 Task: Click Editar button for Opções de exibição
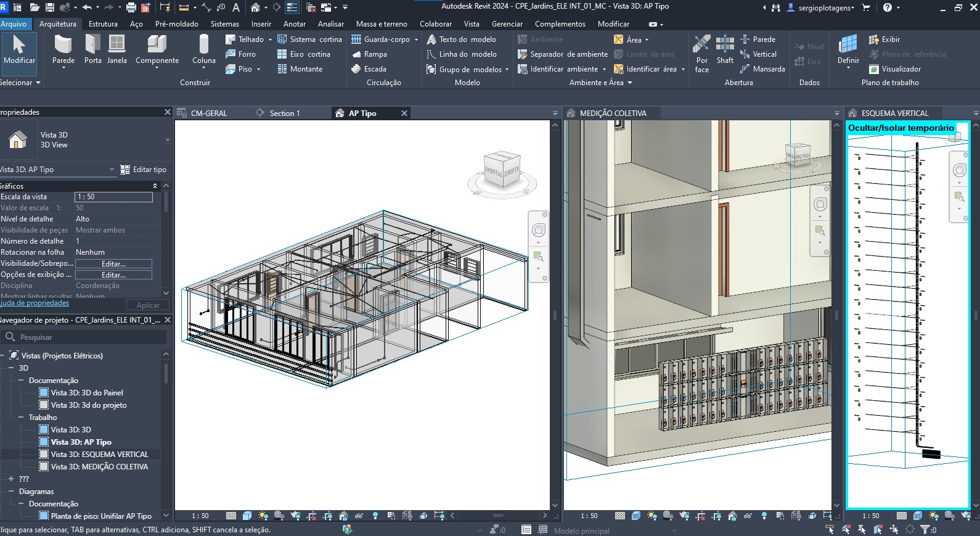(x=113, y=274)
